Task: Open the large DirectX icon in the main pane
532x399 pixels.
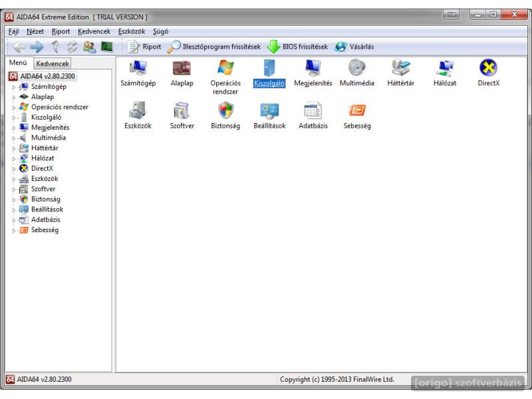Action: [489, 73]
